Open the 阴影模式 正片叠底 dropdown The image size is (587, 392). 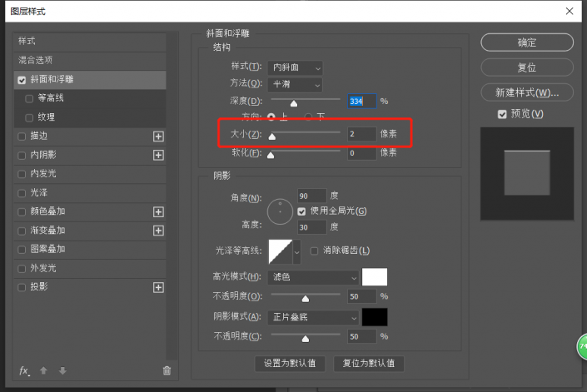[314, 317]
